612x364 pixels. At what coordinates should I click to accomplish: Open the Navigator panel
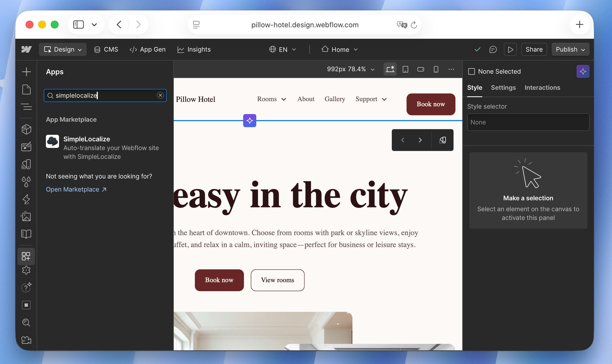pos(26,107)
